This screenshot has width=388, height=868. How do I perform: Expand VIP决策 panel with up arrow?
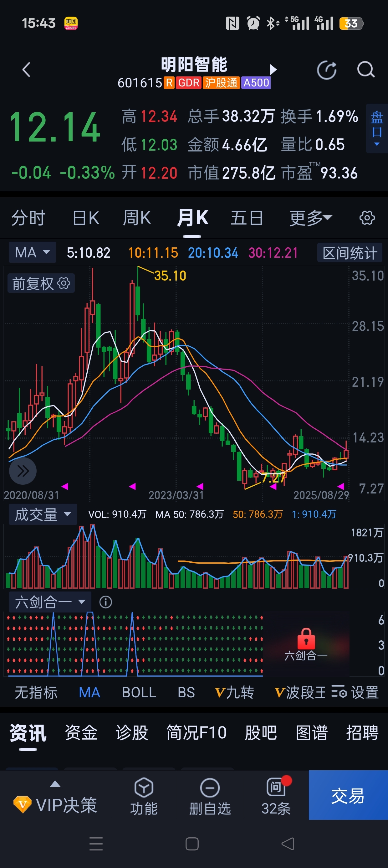(55, 784)
